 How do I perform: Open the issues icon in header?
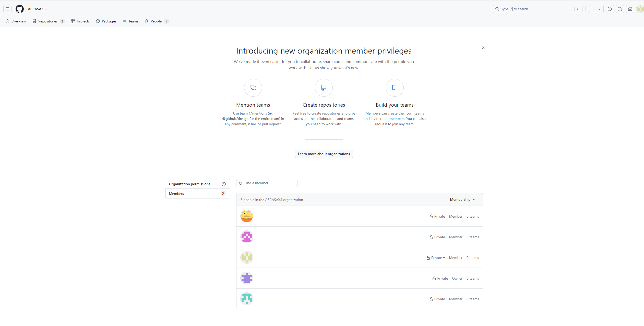click(610, 9)
